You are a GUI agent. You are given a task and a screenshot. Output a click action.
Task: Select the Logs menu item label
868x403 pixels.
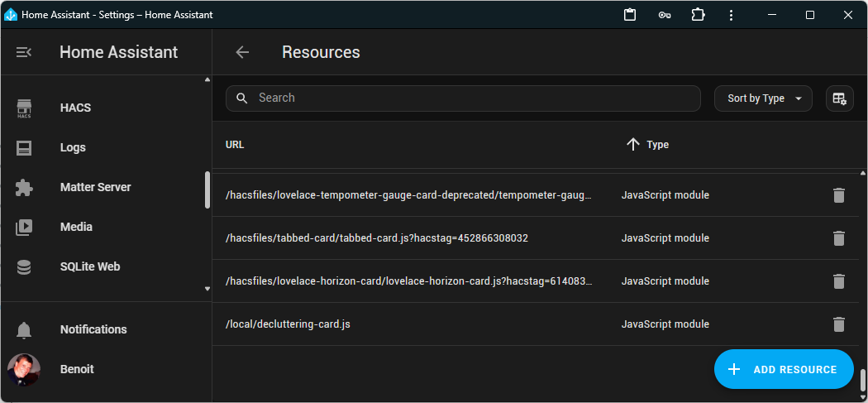click(x=73, y=148)
